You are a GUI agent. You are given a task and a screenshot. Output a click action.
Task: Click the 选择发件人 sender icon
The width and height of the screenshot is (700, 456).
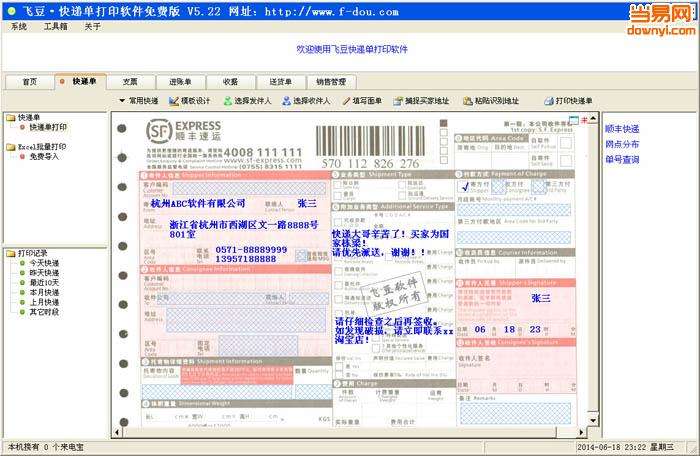(228, 101)
